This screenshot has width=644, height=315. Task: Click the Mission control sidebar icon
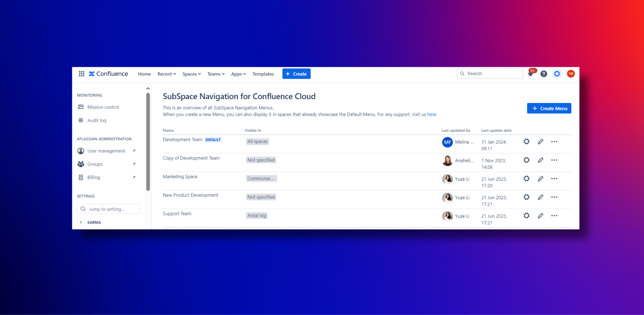(x=81, y=107)
